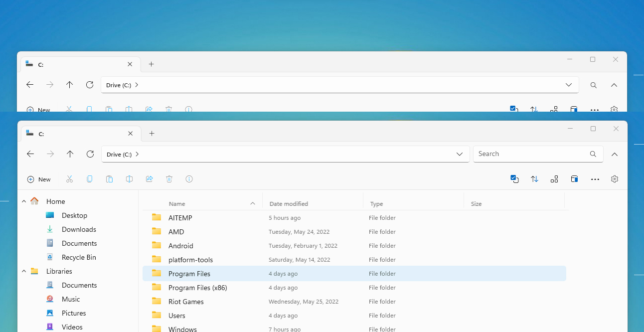Screen dimensions: 644x332
Task: Open the View layout dropdown
Action: 554,179
